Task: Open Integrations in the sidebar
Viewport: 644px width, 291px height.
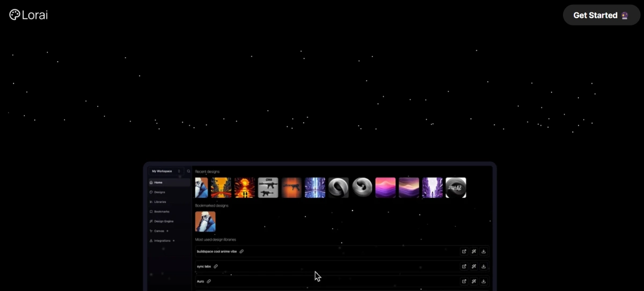Action: click(x=162, y=241)
